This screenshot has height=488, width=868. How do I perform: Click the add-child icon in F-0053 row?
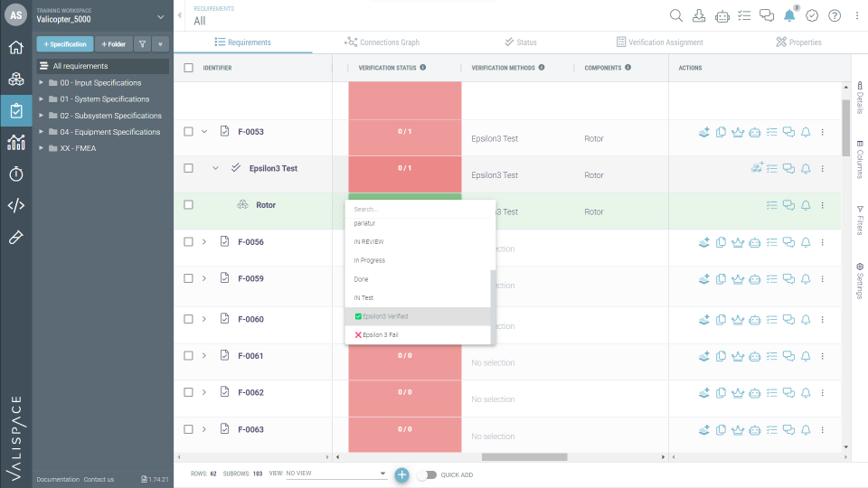[704, 132]
